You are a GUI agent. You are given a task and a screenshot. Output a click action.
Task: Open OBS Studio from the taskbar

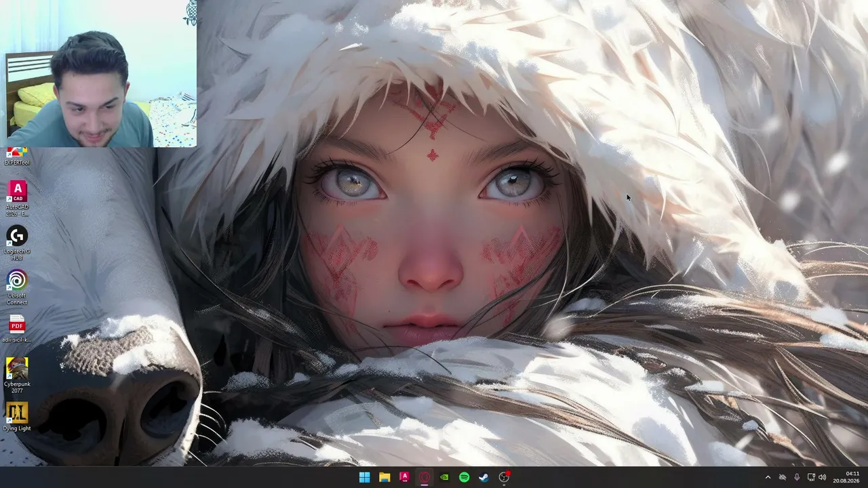504,477
